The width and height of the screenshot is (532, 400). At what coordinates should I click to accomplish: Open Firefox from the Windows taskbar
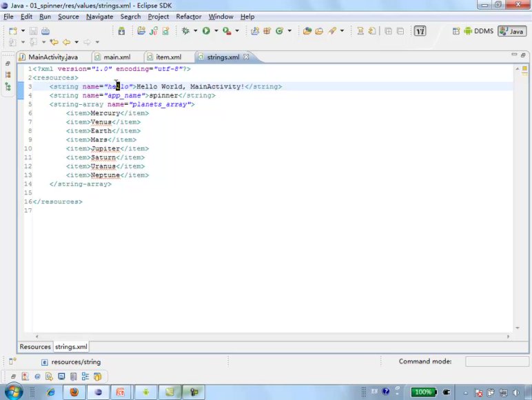point(74,392)
